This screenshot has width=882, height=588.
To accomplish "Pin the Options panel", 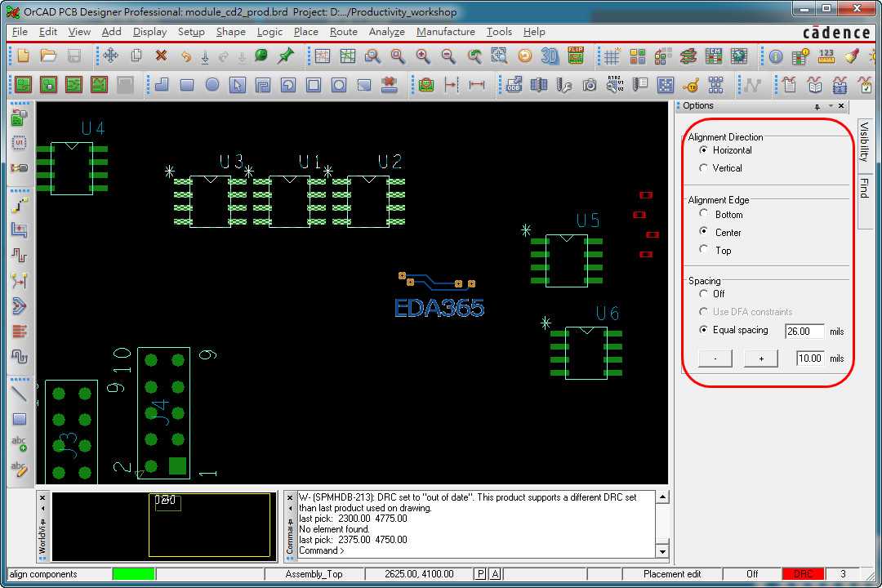I will (817, 106).
